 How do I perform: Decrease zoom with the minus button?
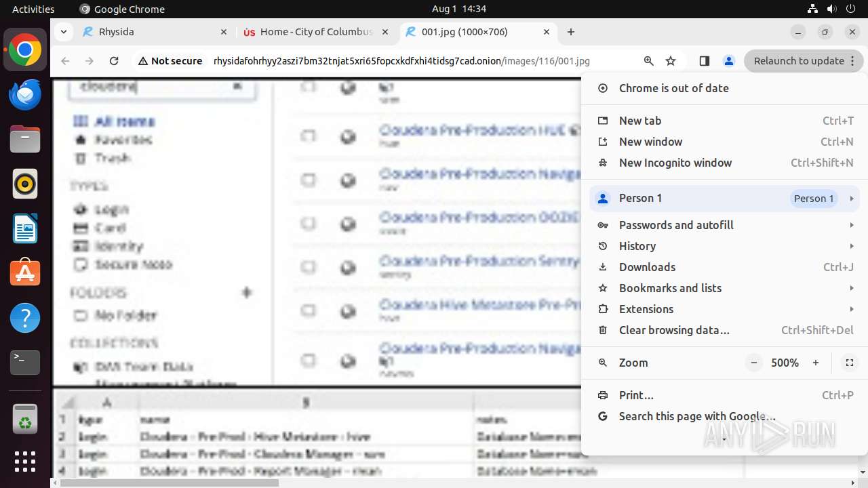[753, 363]
